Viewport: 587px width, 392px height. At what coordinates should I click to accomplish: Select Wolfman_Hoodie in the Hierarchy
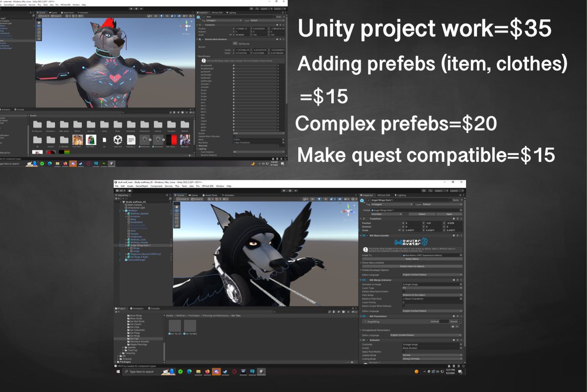pos(141,242)
